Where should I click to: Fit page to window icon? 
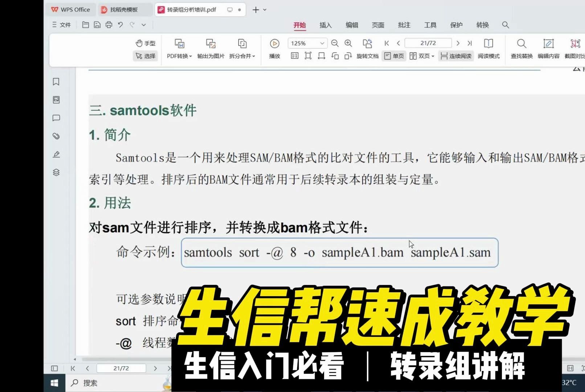click(308, 56)
